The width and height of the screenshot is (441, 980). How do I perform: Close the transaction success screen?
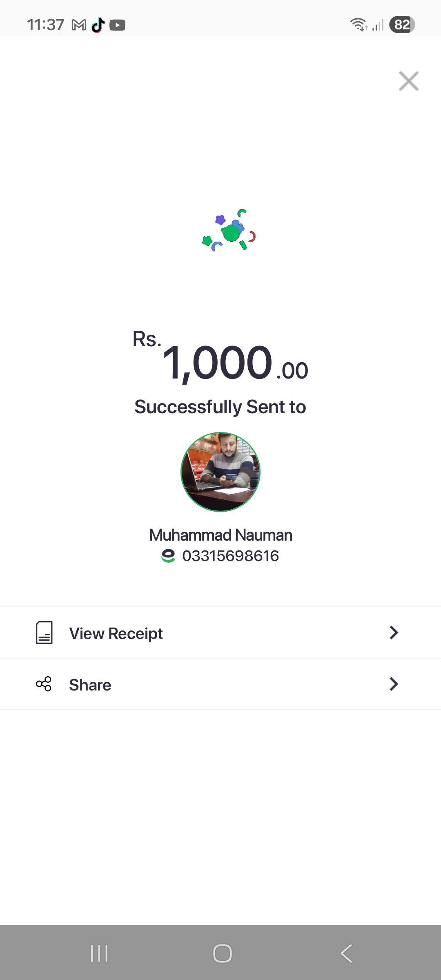(409, 81)
